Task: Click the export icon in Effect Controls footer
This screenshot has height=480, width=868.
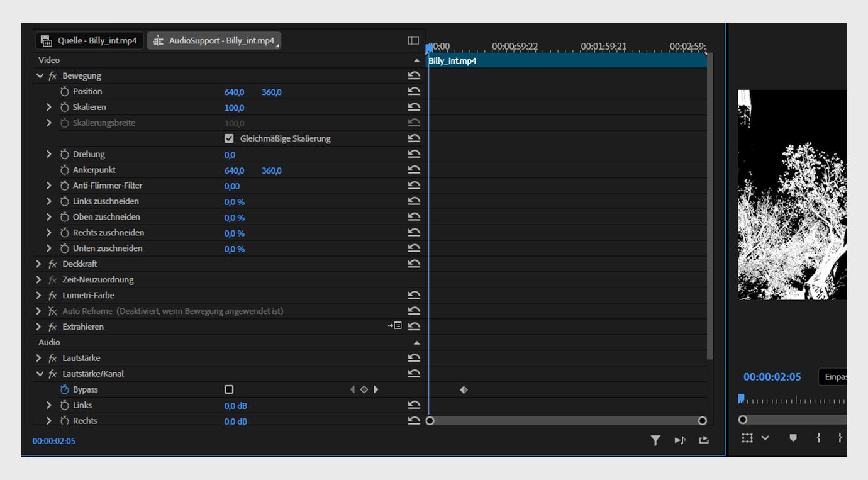Action: coord(704,440)
